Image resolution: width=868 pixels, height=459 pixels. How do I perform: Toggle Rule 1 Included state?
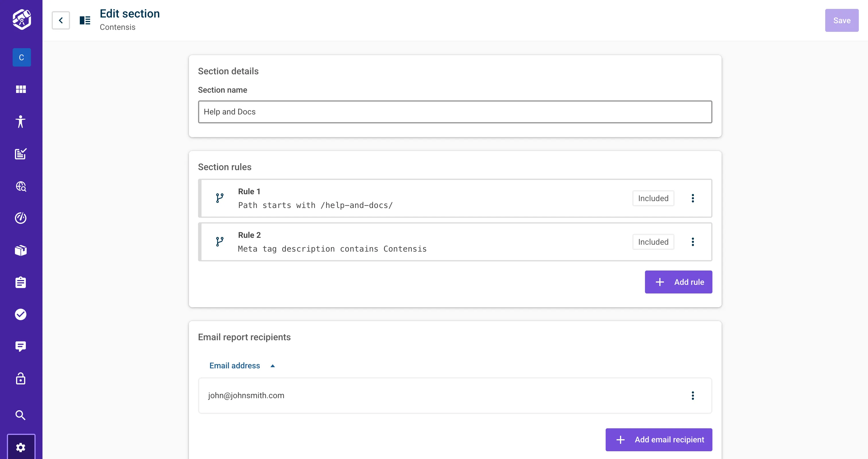pyautogui.click(x=653, y=198)
